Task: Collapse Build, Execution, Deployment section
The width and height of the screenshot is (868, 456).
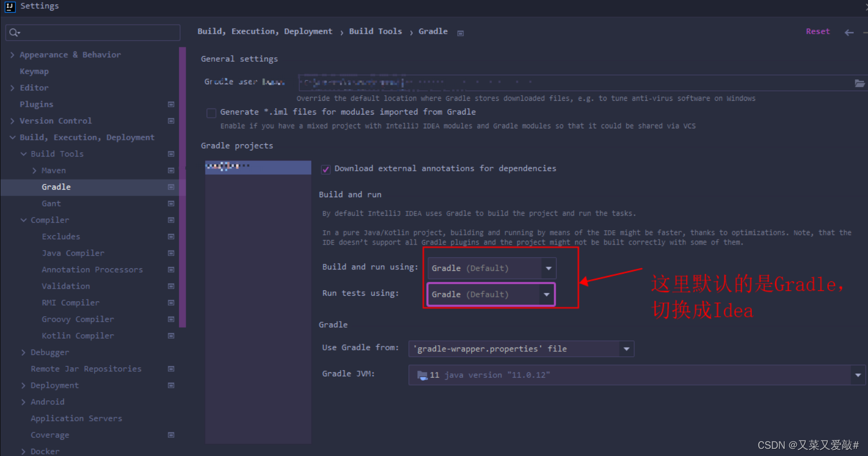Action: (12, 137)
